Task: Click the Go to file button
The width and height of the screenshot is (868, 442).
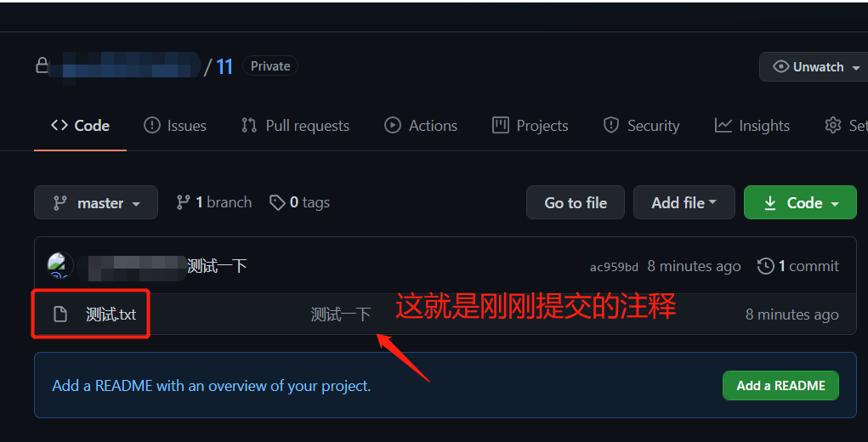Action: (x=576, y=202)
